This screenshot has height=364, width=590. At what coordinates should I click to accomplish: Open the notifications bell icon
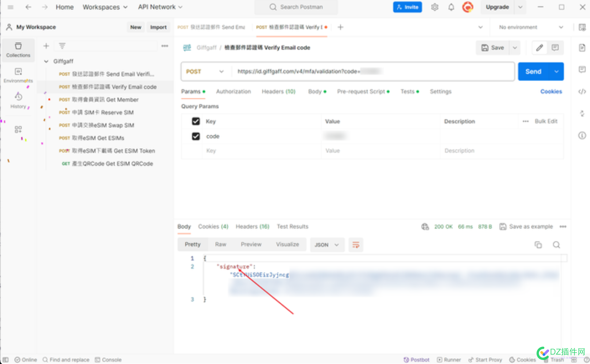451,7
